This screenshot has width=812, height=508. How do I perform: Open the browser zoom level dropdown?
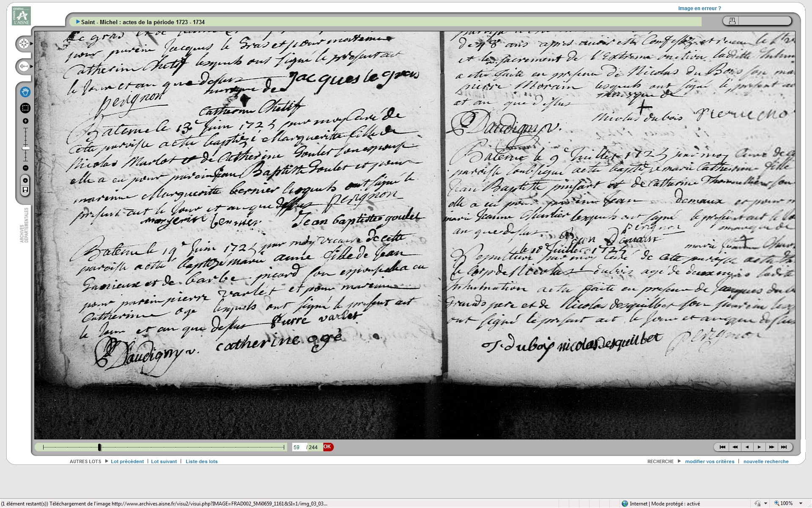pos(801,503)
